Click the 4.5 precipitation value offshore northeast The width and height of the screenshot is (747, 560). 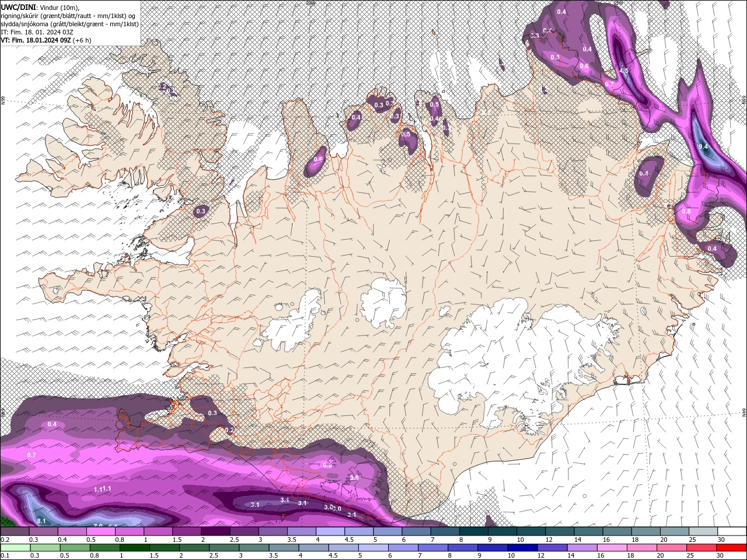point(623,71)
